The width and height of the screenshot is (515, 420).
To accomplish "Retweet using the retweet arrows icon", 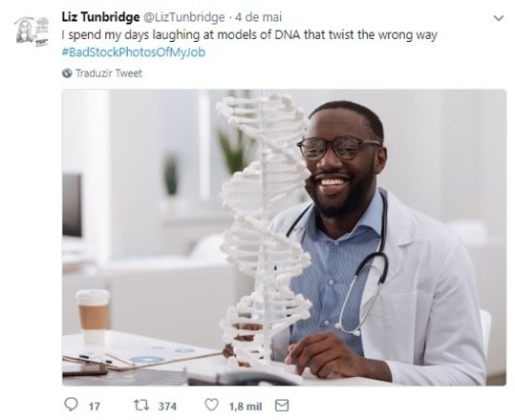I will point(141,405).
